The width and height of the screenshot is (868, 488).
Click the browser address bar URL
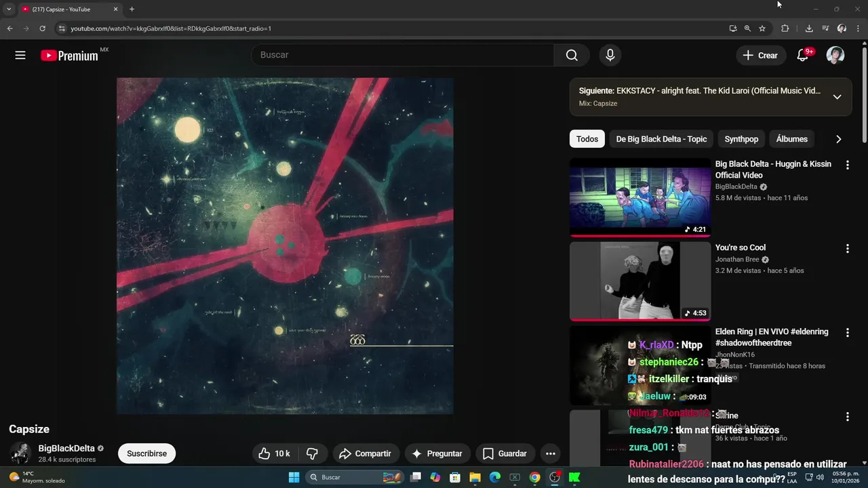pyautogui.click(x=171, y=28)
